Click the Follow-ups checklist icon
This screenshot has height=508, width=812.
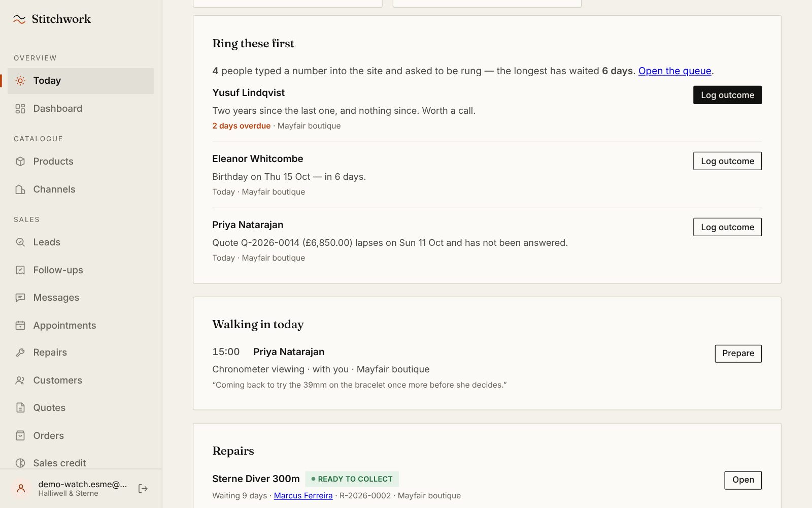(x=20, y=270)
